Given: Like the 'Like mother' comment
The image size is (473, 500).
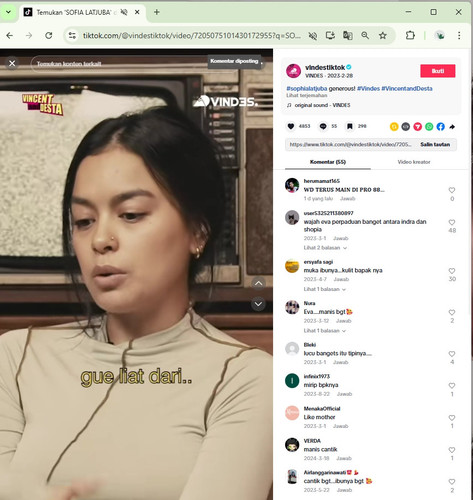Looking at the screenshot, I should click(452, 418).
